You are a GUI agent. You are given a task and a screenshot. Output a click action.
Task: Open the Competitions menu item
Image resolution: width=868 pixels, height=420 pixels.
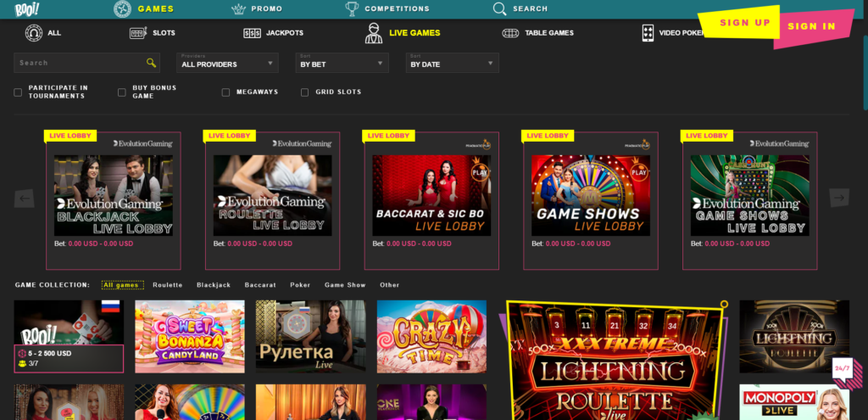pos(397,8)
